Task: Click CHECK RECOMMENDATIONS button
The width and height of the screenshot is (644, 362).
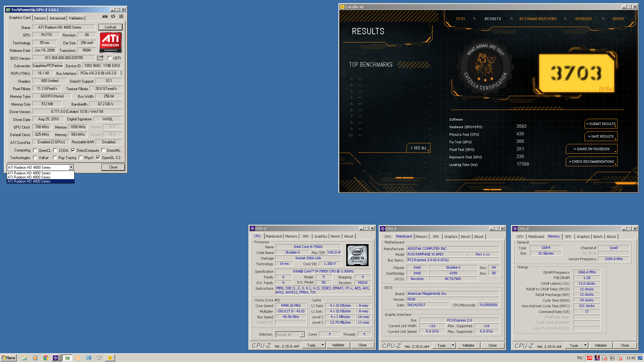Action: pyautogui.click(x=591, y=162)
